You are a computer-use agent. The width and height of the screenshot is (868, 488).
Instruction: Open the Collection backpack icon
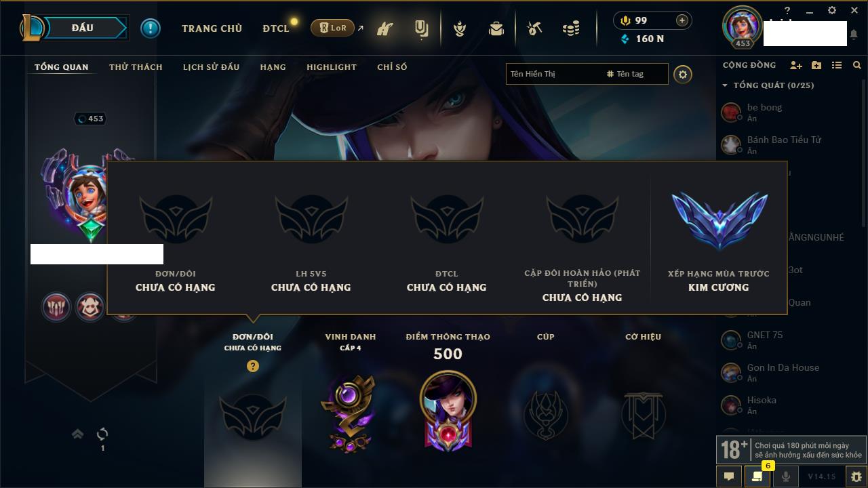tap(496, 28)
